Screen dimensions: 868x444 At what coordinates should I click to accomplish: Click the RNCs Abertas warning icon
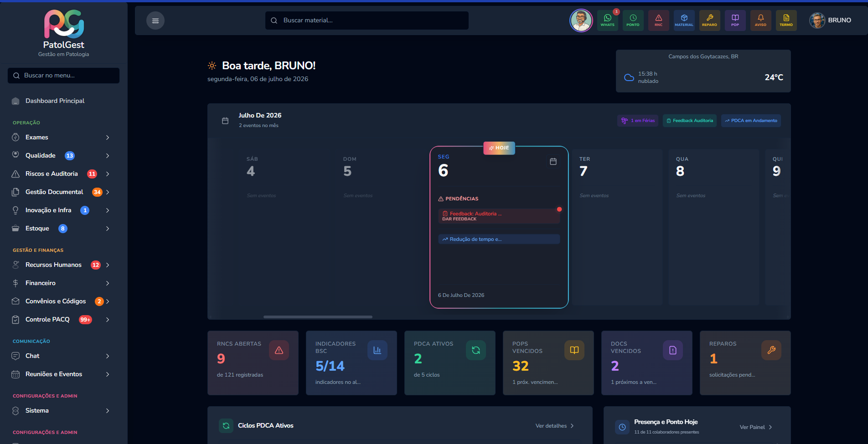(279, 350)
